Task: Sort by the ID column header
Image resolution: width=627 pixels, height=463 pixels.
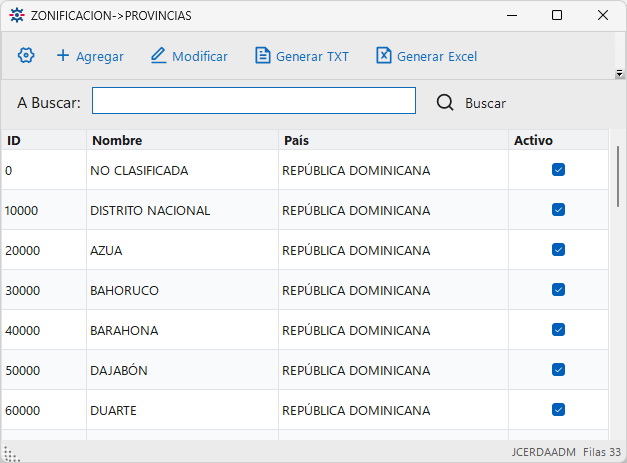Action: (44, 140)
